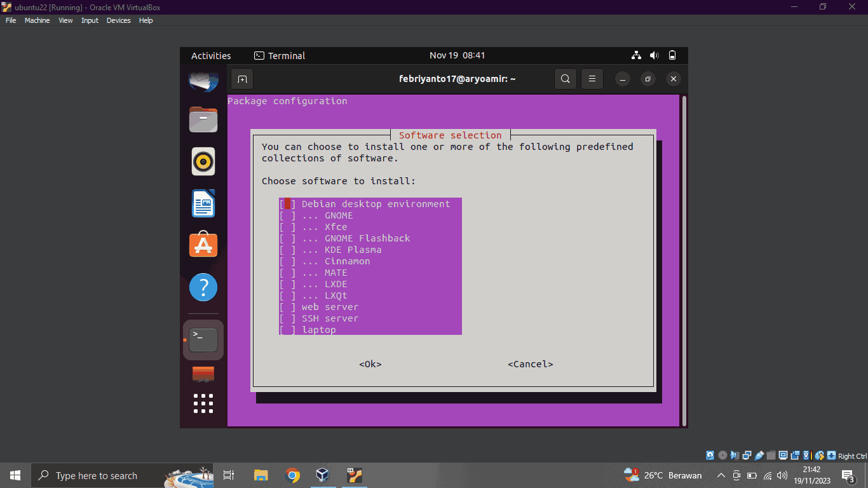Click VirtualBox audio indicator icon
868x488 pixels.
(x=735, y=456)
